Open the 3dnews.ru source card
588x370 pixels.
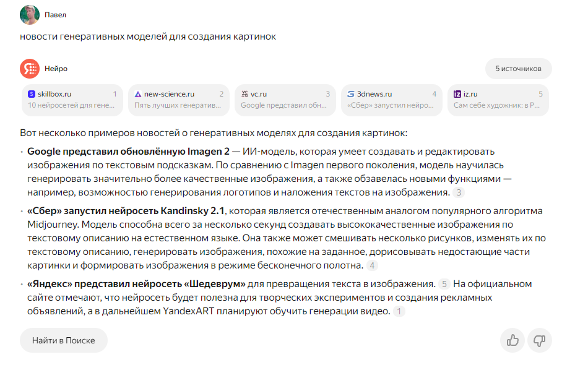tap(392, 100)
